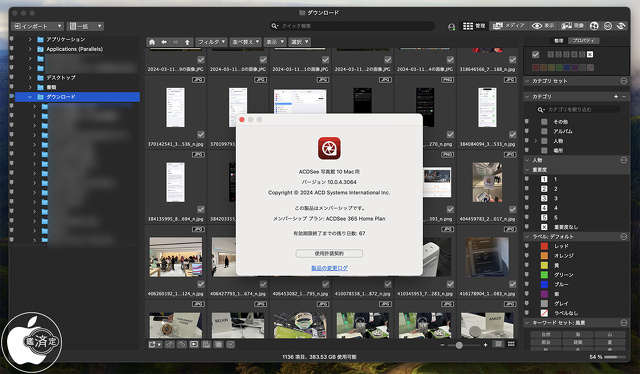Select 重要度なし row
Screen dimensions: 640x374
pos(576,227)
